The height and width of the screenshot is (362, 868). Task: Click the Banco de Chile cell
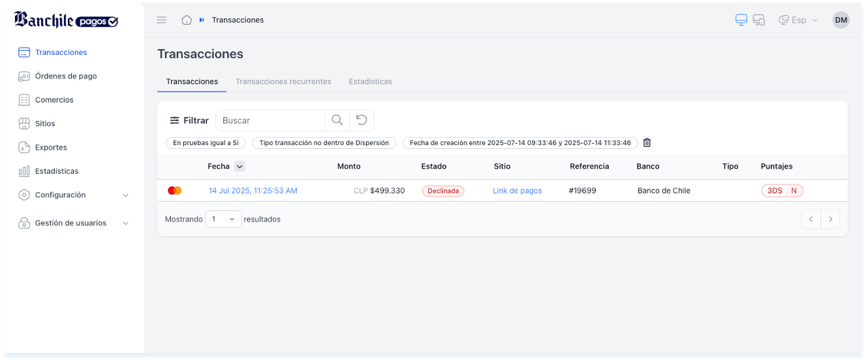[664, 191]
